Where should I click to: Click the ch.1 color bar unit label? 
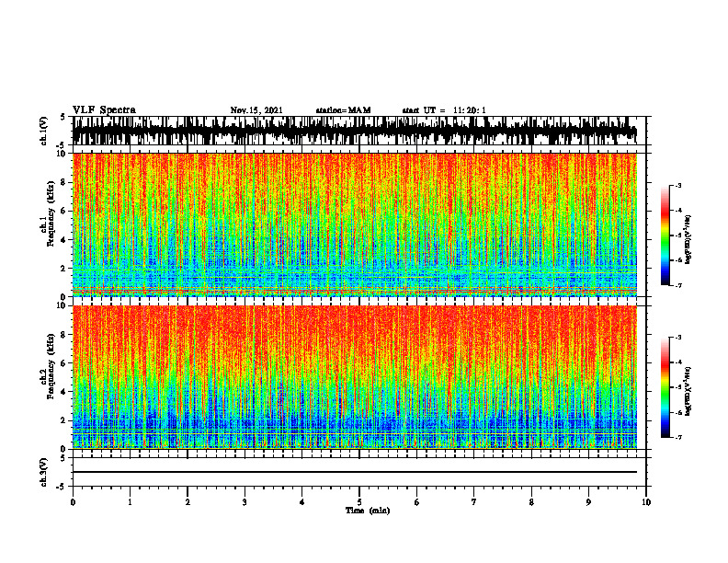click(688, 240)
